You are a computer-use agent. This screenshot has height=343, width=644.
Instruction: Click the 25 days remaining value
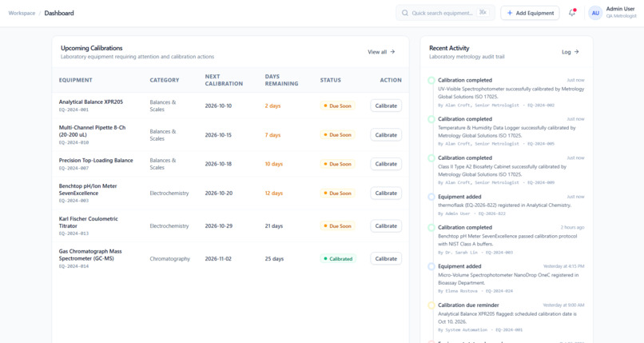(274, 259)
